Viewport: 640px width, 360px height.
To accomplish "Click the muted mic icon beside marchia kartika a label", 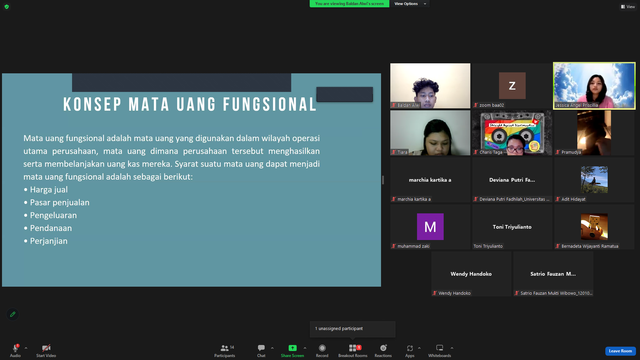I will pos(394,199).
